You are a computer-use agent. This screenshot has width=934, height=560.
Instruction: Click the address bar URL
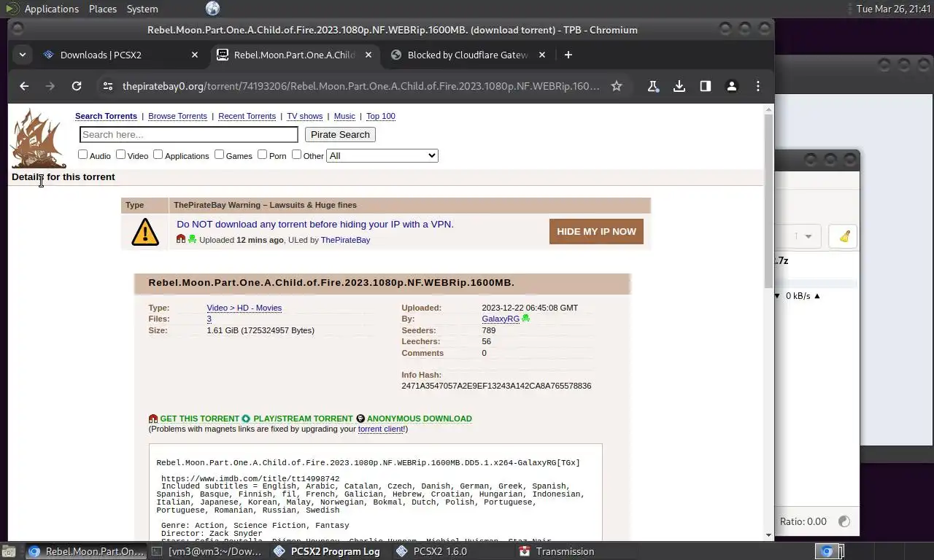361,86
